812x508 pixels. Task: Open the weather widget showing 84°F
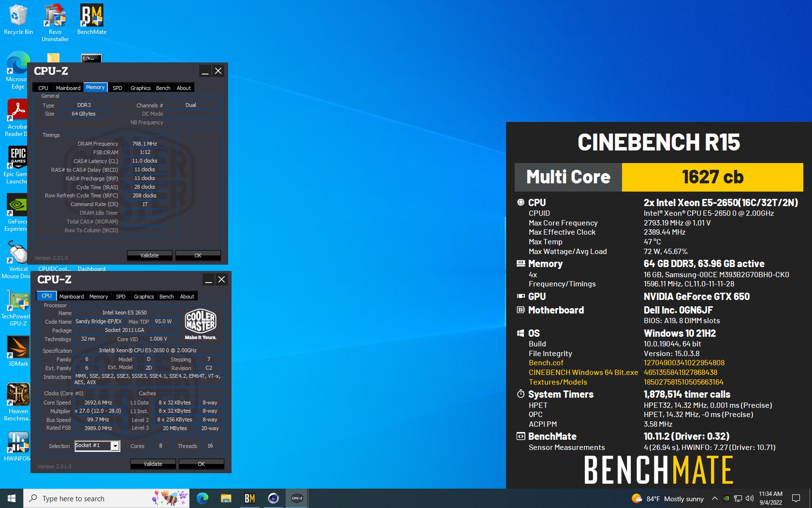667,499
